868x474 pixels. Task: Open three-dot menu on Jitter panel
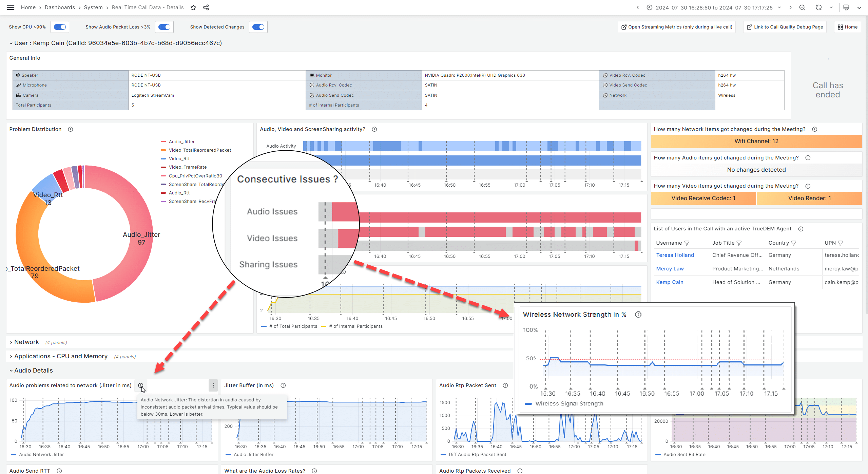tap(213, 385)
